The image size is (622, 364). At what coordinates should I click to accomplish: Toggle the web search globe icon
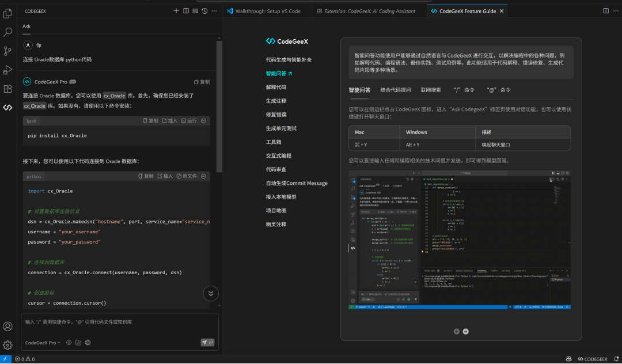pos(88,343)
